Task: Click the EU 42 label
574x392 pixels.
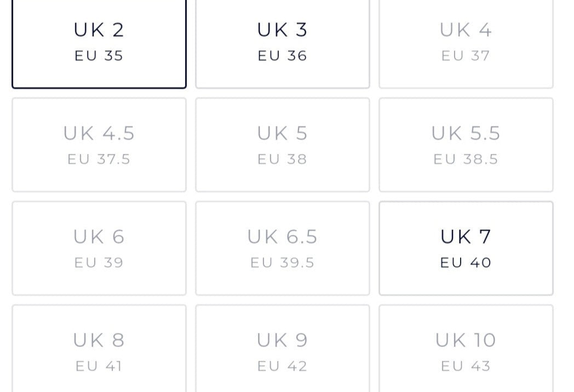Action: point(283,366)
